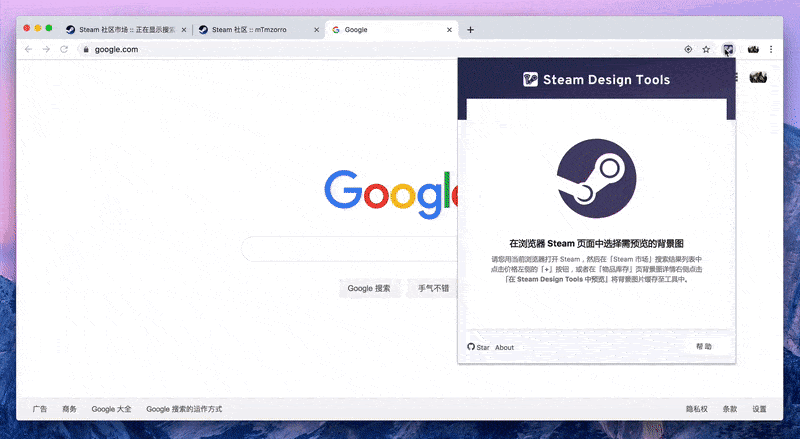
Task: Bookmark this page with the star icon
Action: point(706,49)
